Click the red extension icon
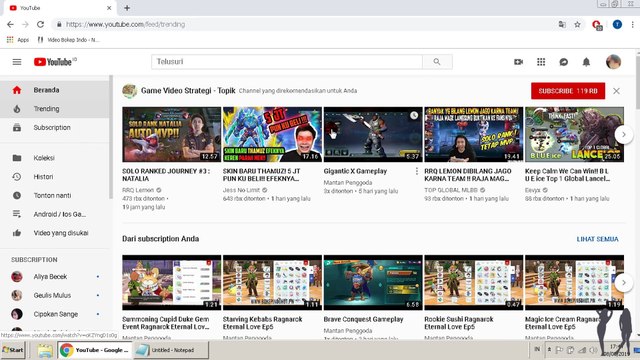The height and width of the screenshot is (360, 640). [597, 25]
